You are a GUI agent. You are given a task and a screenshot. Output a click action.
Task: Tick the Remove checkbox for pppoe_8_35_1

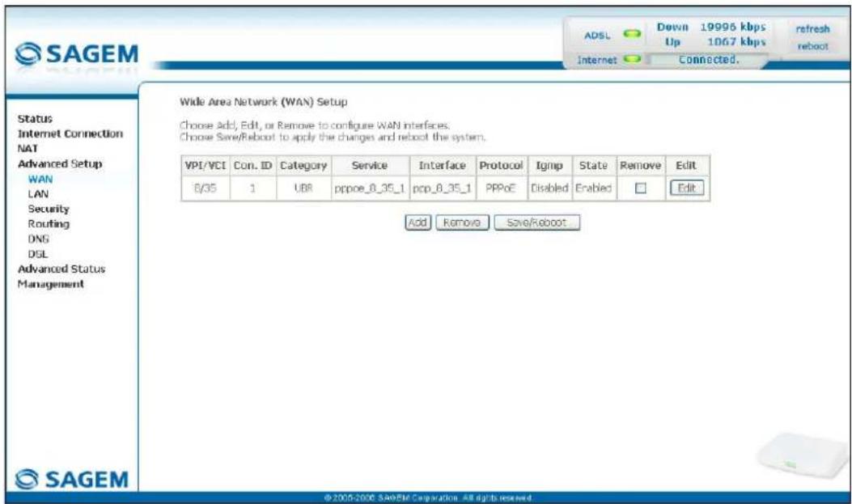641,188
